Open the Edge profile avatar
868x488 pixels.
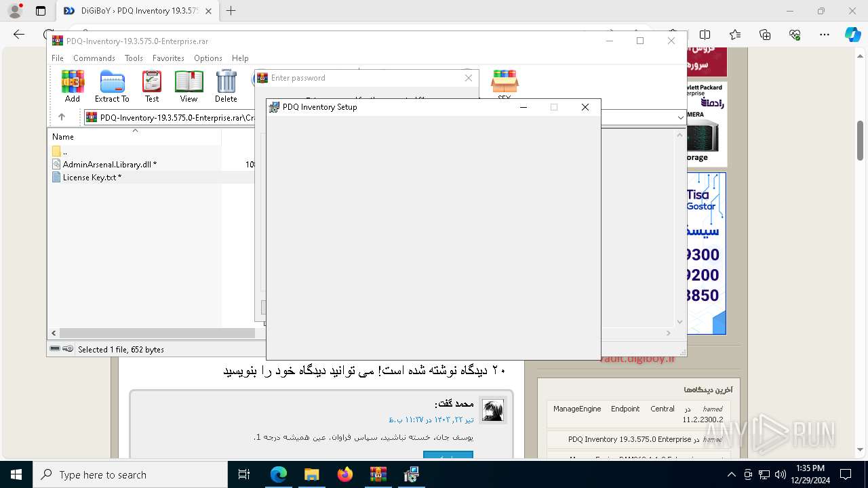click(15, 11)
